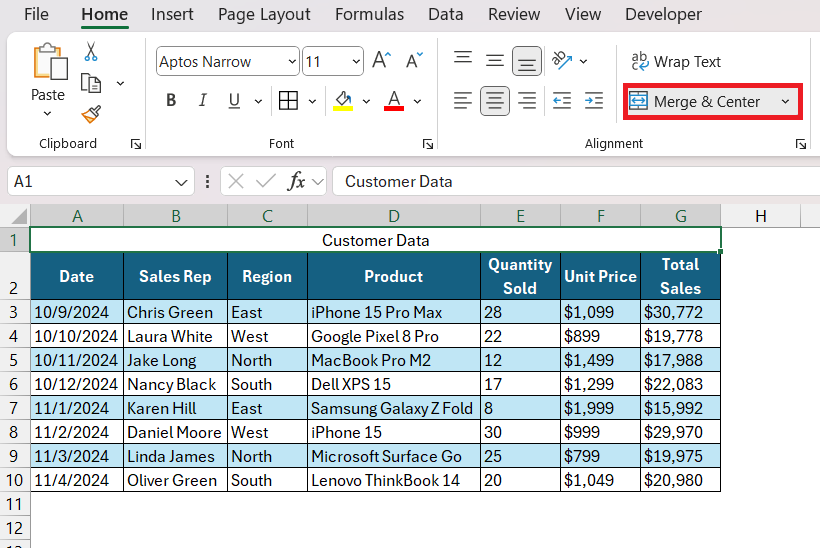Toggle Align Left

click(463, 100)
